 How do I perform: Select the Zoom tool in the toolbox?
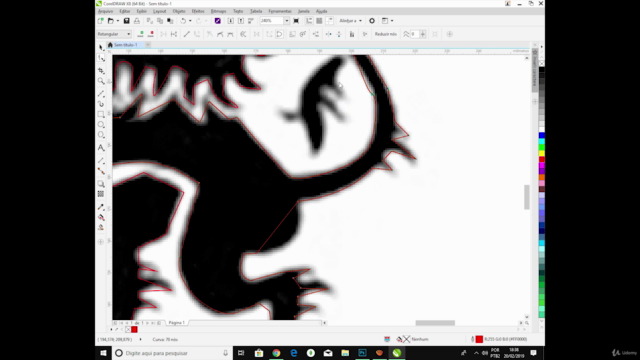tap(101, 81)
